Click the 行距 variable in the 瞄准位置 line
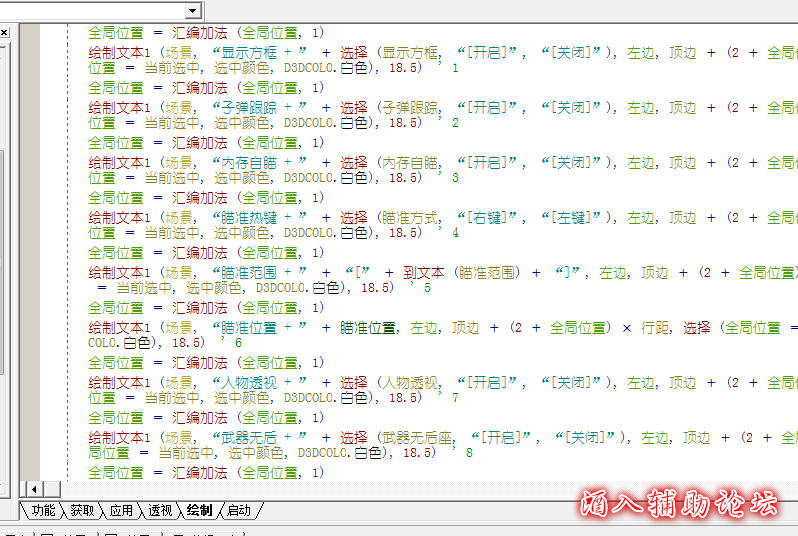Screen dimensions: 798x536 click(x=655, y=327)
